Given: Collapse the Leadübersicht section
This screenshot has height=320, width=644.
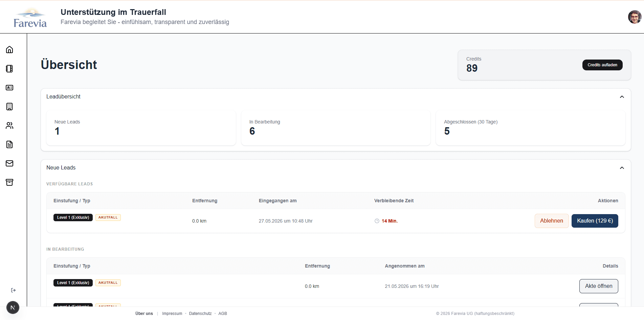Looking at the screenshot, I should point(622,97).
